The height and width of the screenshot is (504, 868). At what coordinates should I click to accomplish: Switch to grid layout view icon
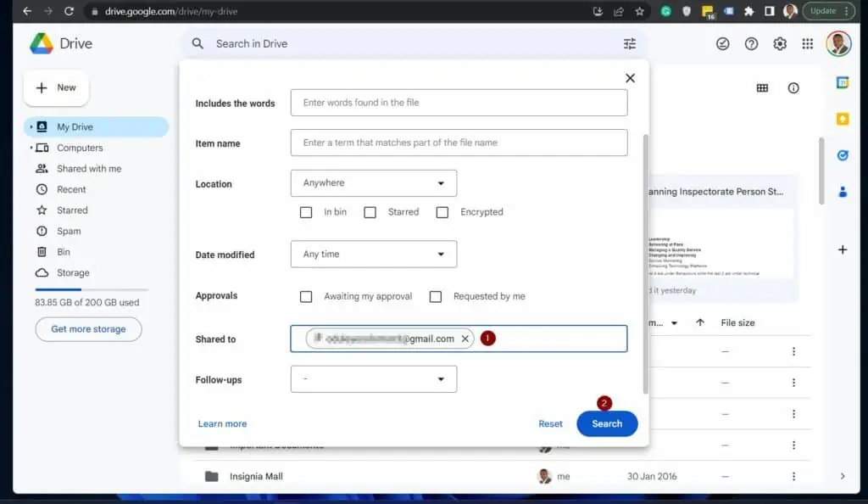[x=762, y=88]
